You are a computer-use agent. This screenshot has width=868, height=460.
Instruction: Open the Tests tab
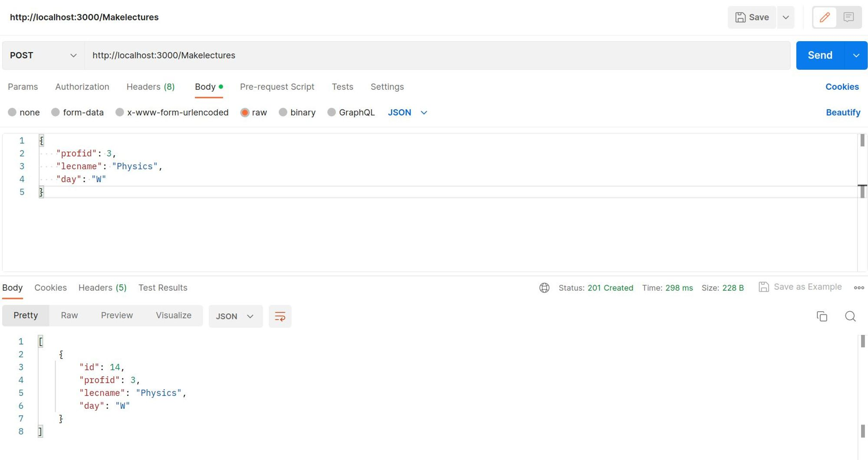coord(342,87)
